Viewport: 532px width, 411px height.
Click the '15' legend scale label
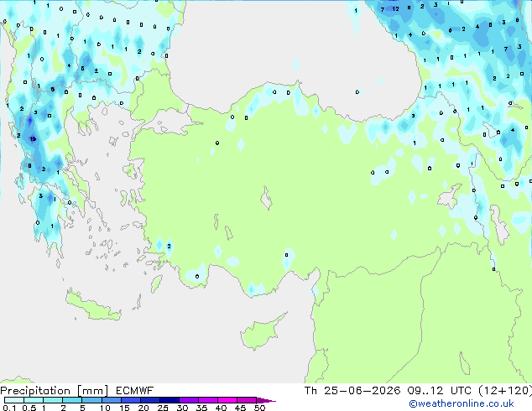point(124,408)
